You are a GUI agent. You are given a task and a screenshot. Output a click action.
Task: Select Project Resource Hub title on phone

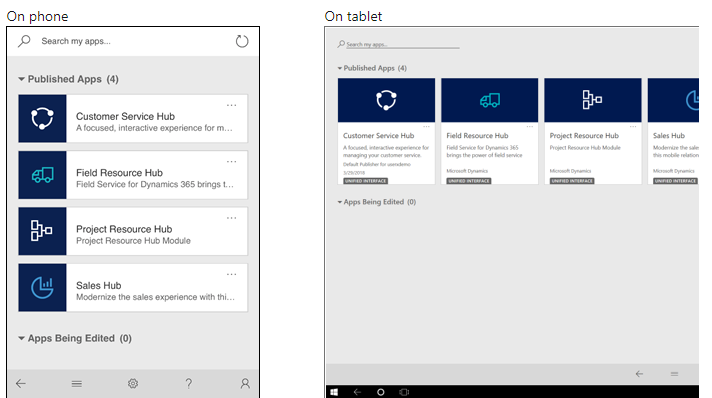pyautogui.click(x=124, y=229)
